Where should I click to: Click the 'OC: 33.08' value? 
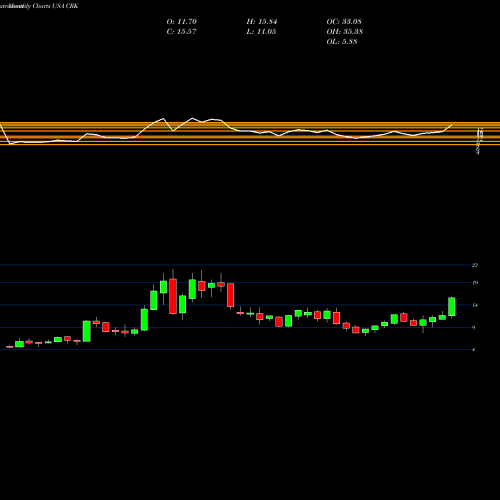(344, 22)
